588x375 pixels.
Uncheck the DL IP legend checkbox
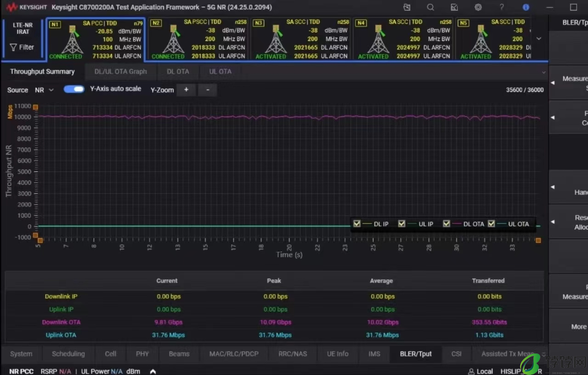click(x=357, y=224)
